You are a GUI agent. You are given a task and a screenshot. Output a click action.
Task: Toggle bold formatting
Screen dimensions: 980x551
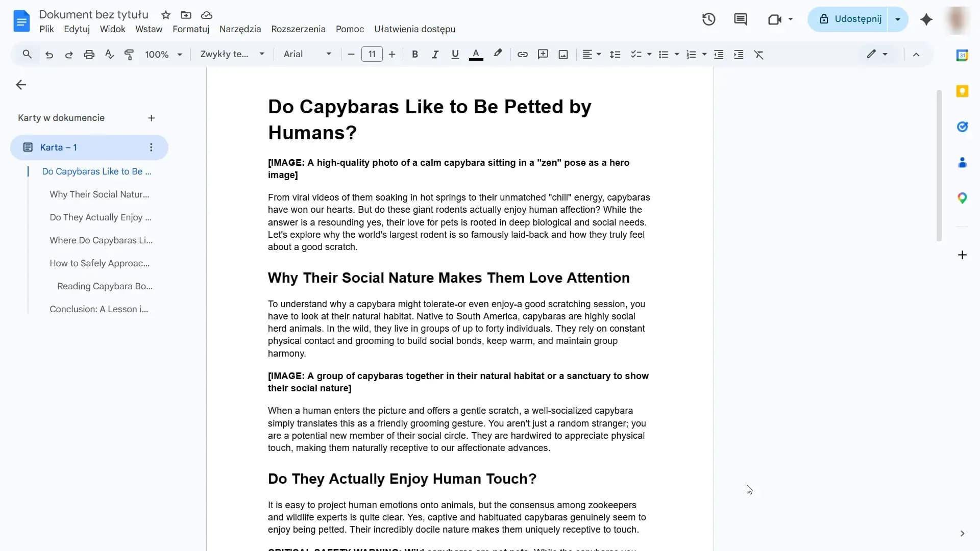pos(414,54)
